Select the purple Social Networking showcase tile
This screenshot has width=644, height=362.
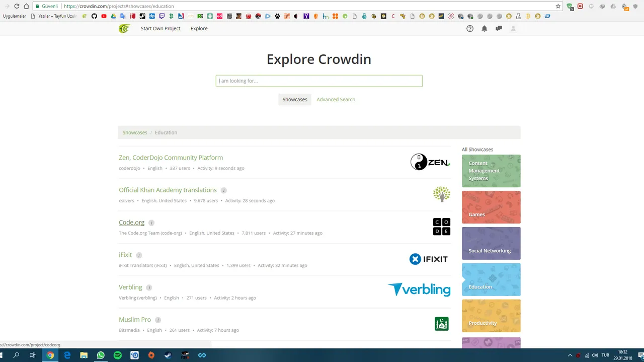491,243
